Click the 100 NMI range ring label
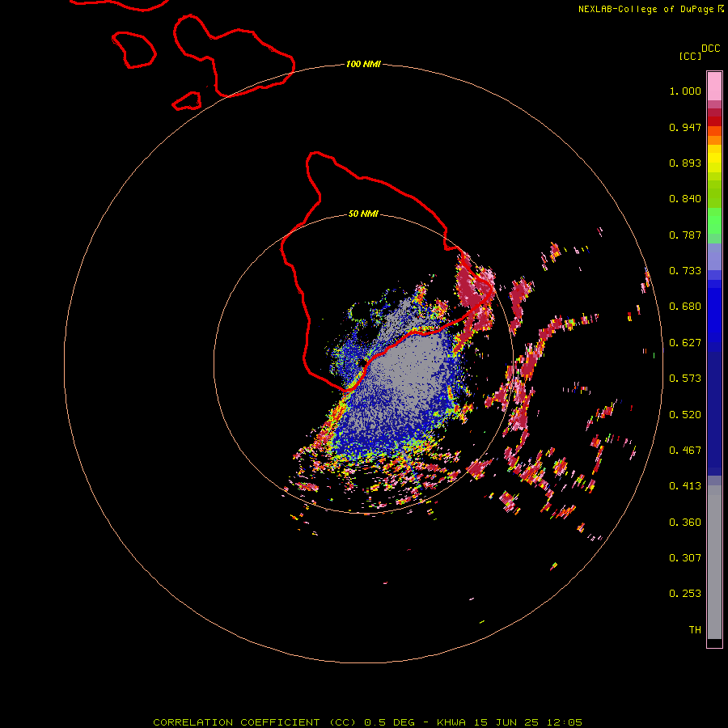728x728 pixels. click(x=363, y=64)
